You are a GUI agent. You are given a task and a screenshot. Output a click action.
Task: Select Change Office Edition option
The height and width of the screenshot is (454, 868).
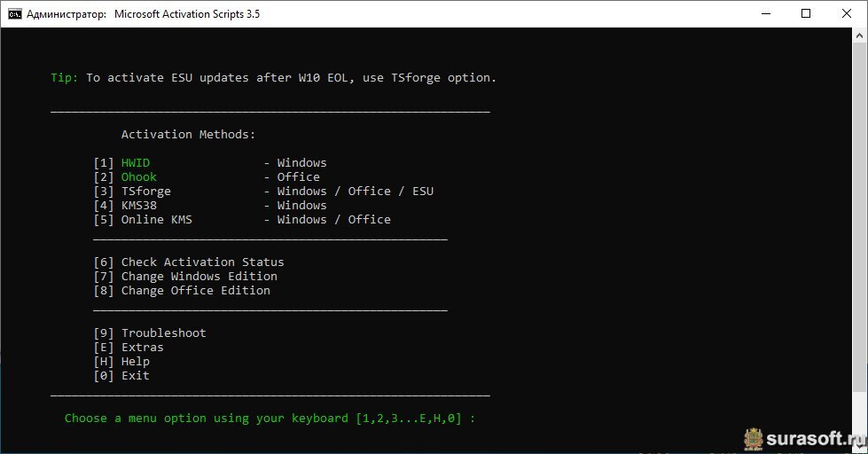point(195,291)
